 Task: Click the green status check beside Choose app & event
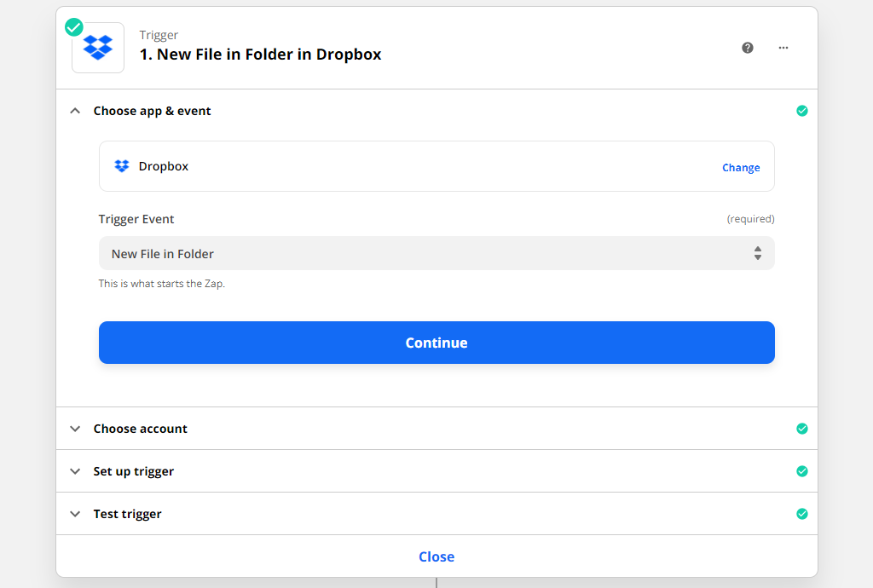pos(802,111)
